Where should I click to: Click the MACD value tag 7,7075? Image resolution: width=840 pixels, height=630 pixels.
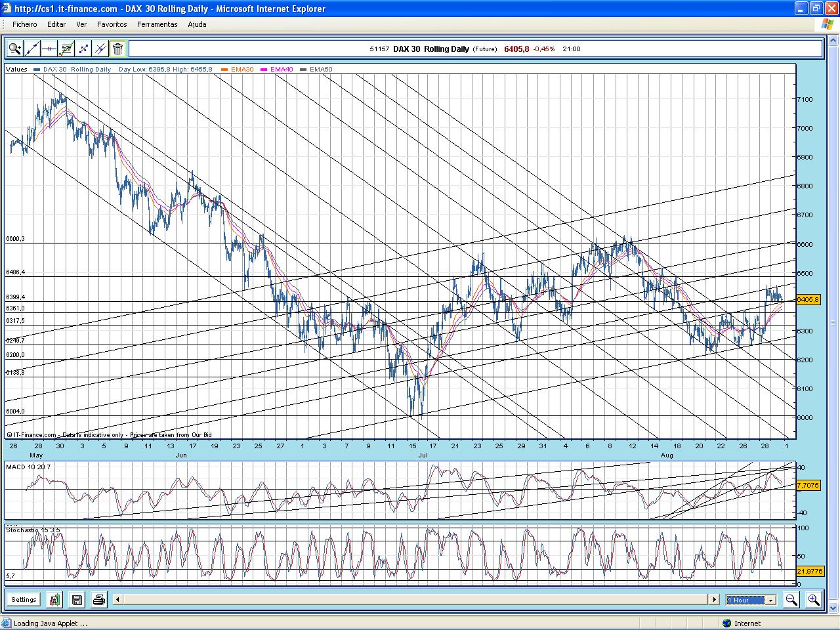[808, 486]
